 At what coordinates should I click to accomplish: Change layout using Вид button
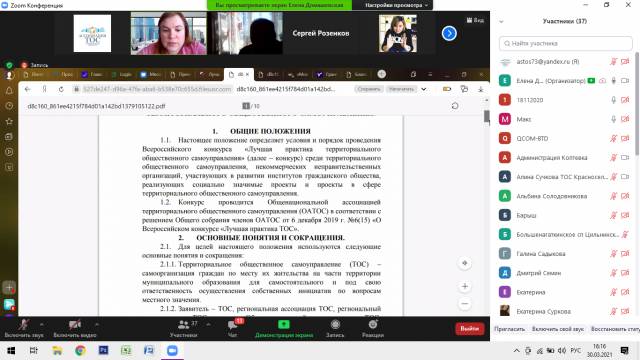tap(475, 20)
